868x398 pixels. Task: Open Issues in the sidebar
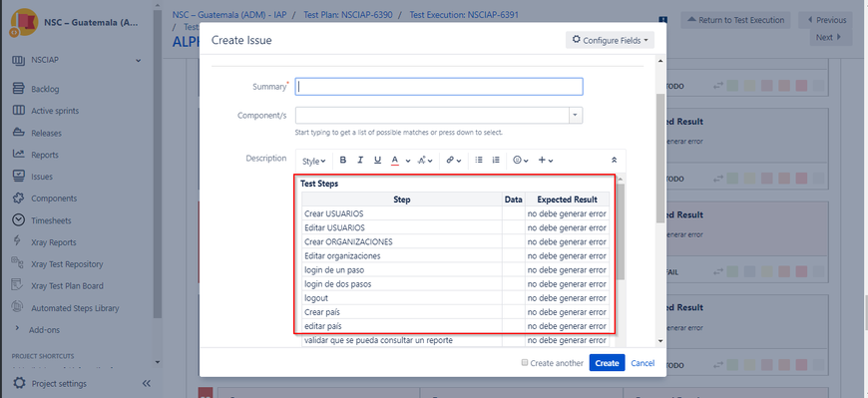(x=42, y=177)
